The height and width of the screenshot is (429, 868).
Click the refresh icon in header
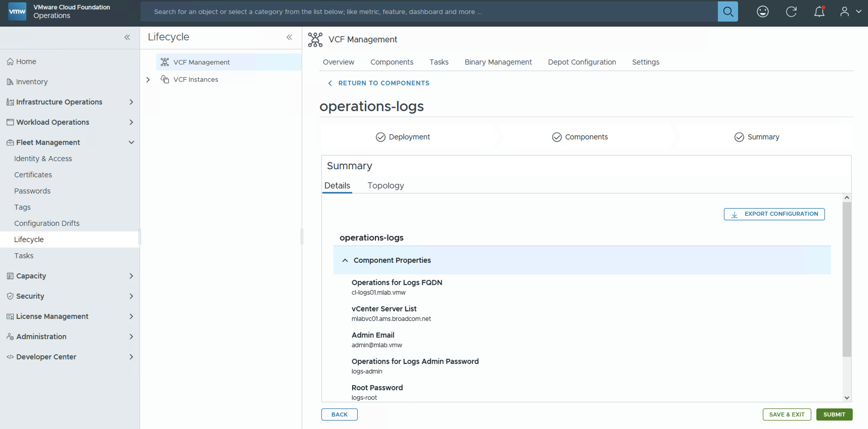pyautogui.click(x=791, y=12)
